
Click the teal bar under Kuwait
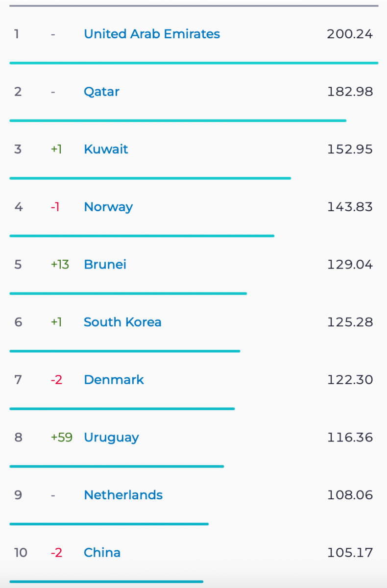(x=150, y=178)
